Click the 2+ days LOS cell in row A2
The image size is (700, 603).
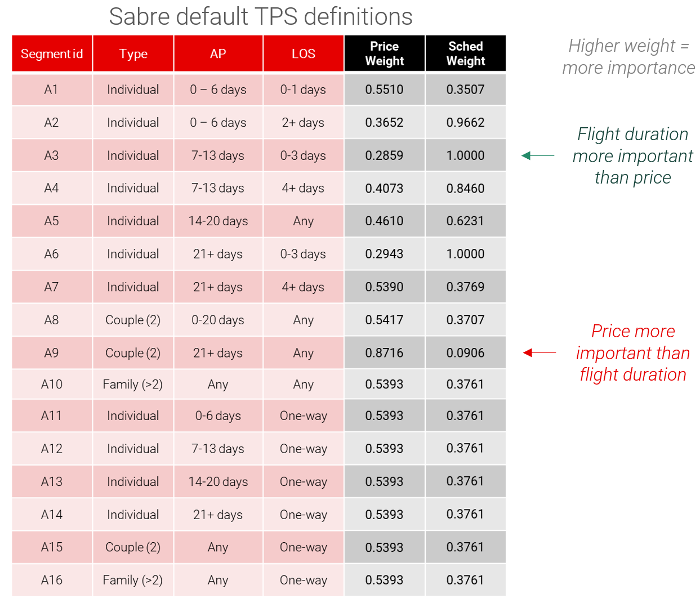pyautogui.click(x=303, y=122)
